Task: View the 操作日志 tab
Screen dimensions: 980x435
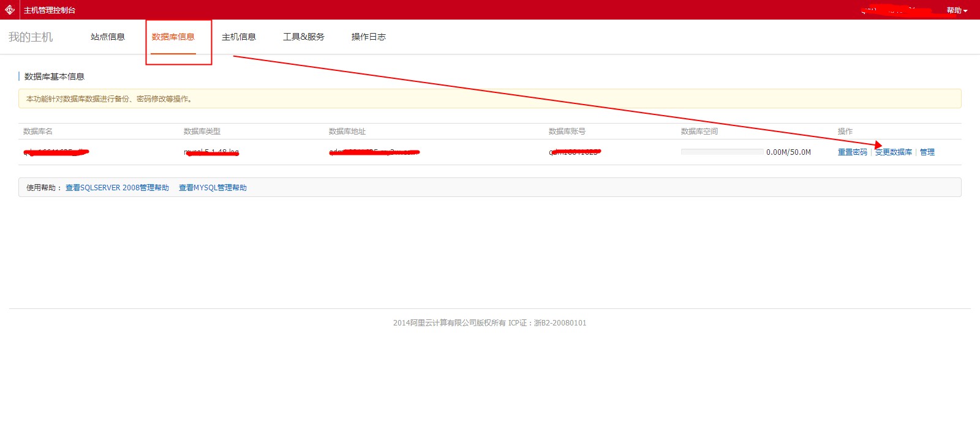Action: tap(369, 37)
